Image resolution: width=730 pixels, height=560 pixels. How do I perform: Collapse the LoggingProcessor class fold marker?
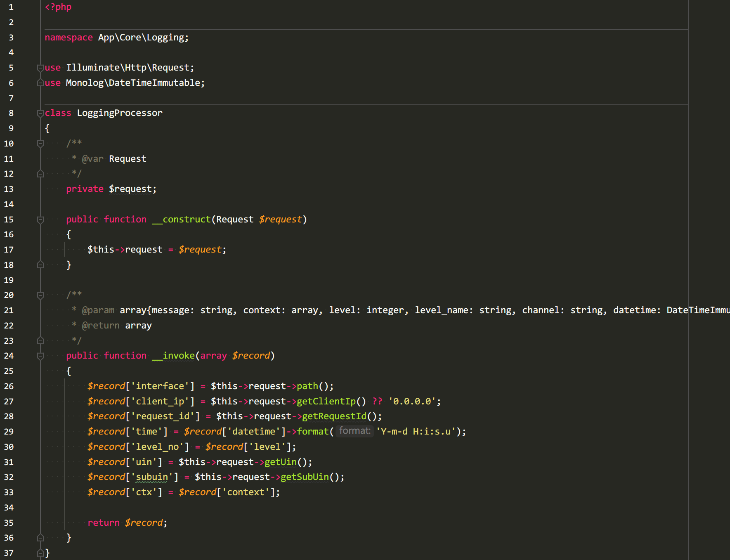point(40,113)
